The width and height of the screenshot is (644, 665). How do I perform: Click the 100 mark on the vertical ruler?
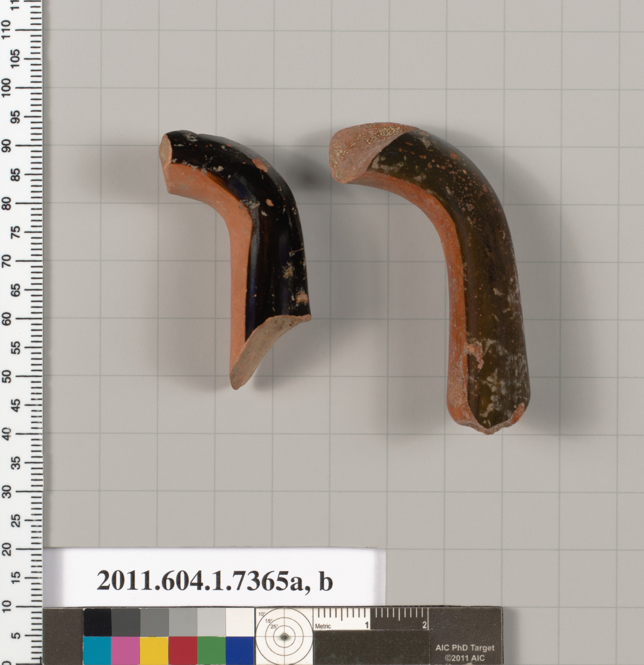(x=7, y=88)
